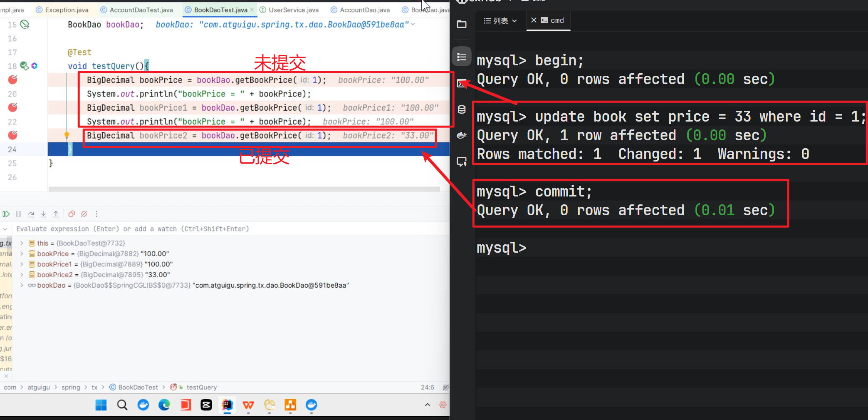The width and height of the screenshot is (868, 420).
Task: Click the Docker whale icon in the sidebar
Action: [461, 135]
